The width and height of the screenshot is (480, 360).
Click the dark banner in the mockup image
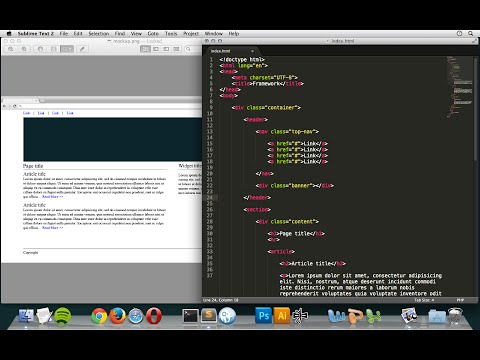113,139
